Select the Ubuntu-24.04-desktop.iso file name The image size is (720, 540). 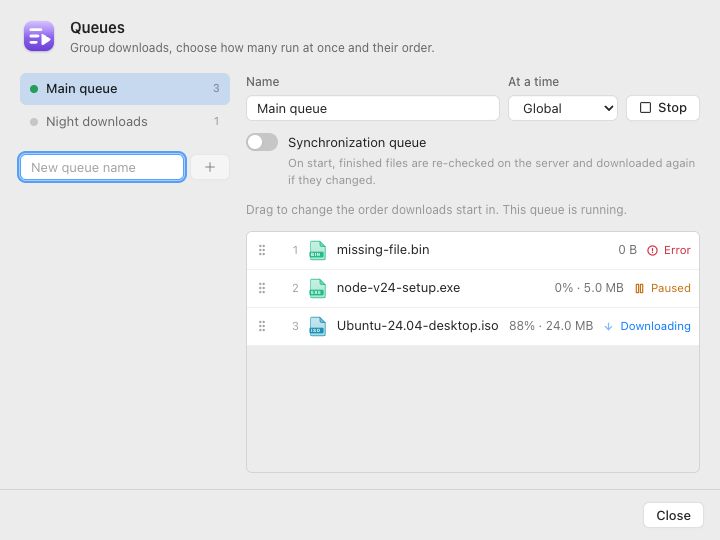click(417, 326)
